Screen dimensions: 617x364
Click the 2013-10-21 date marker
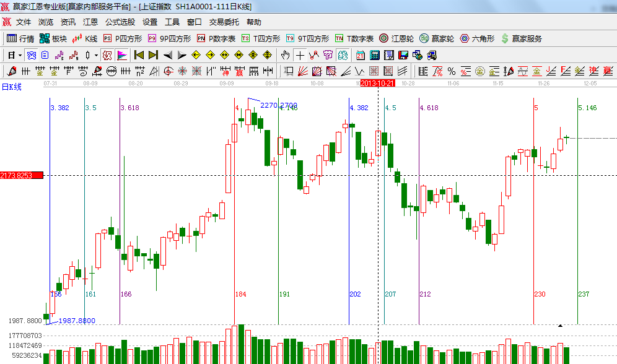click(x=377, y=82)
